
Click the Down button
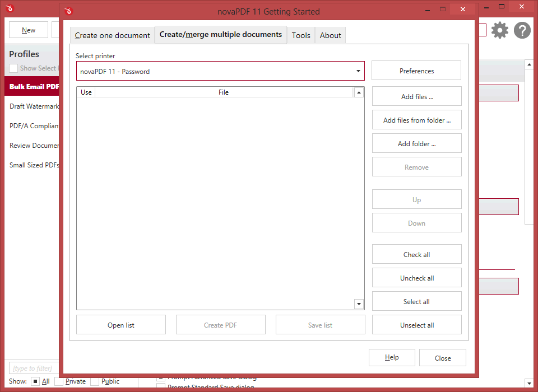click(x=416, y=223)
